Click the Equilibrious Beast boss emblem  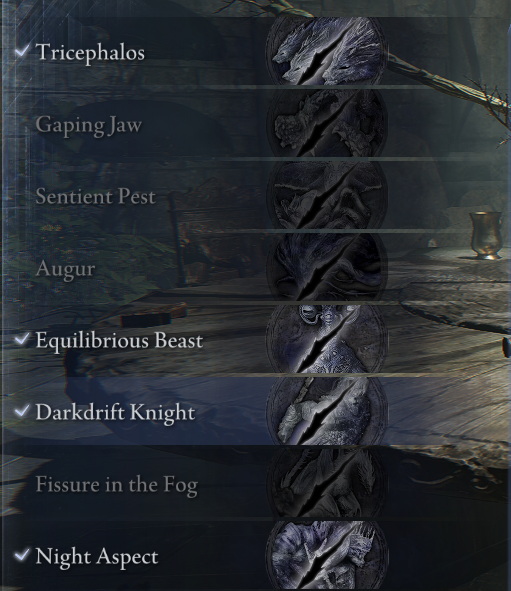326,339
